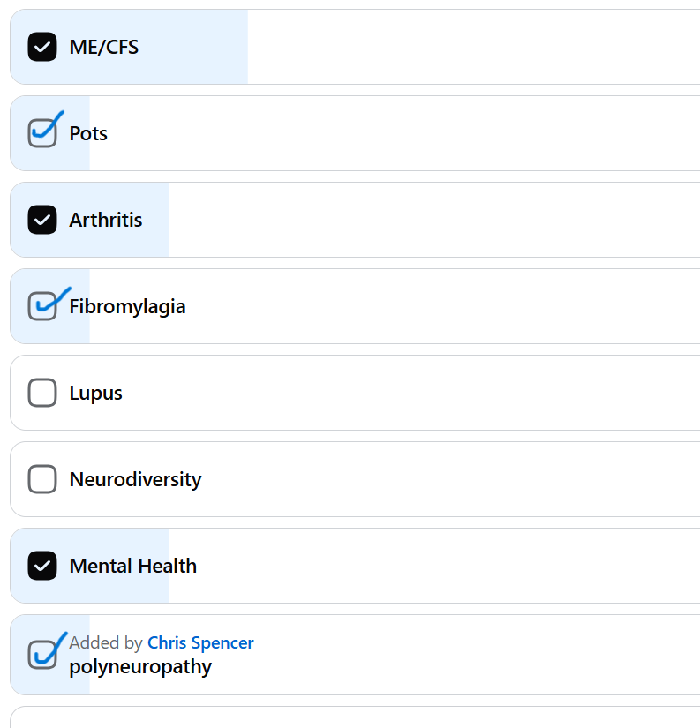Click the blue vote bar beside ME/CFS

(129, 47)
